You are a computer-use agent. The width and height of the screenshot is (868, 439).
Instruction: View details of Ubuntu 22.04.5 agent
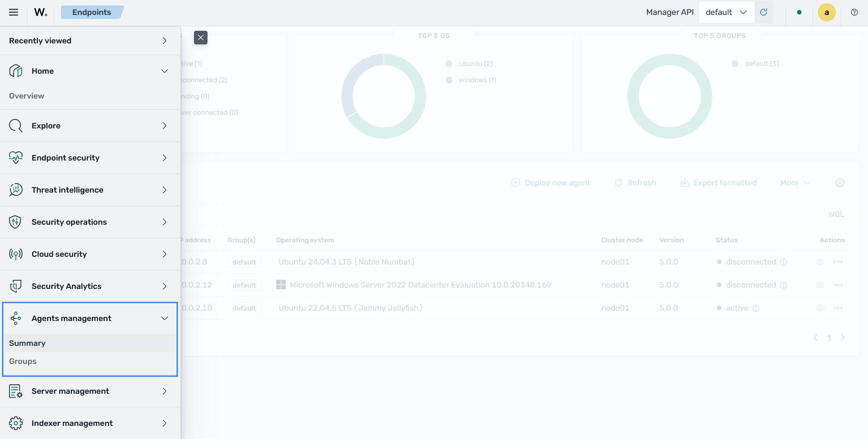820,308
